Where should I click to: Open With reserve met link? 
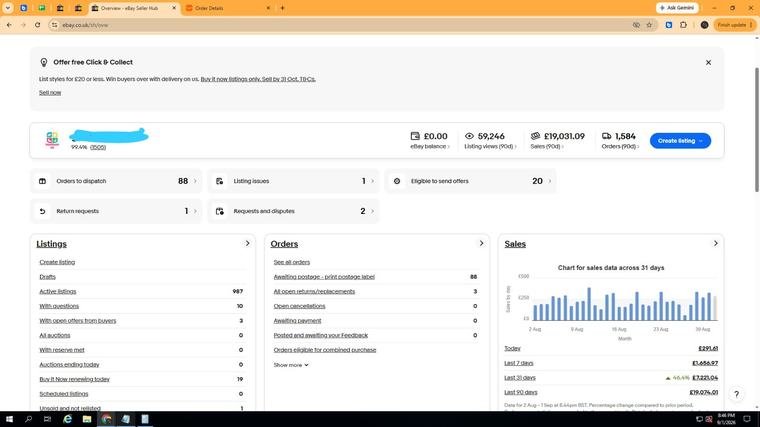click(62, 349)
